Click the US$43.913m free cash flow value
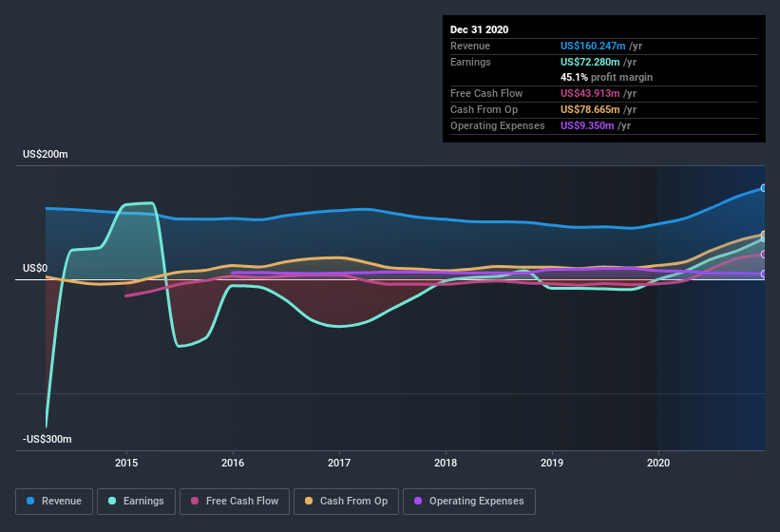This screenshot has height=532, width=780. tap(590, 93)
